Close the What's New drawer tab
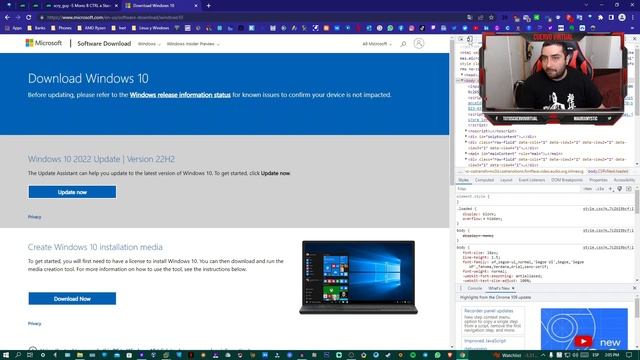 pos(513,288)
